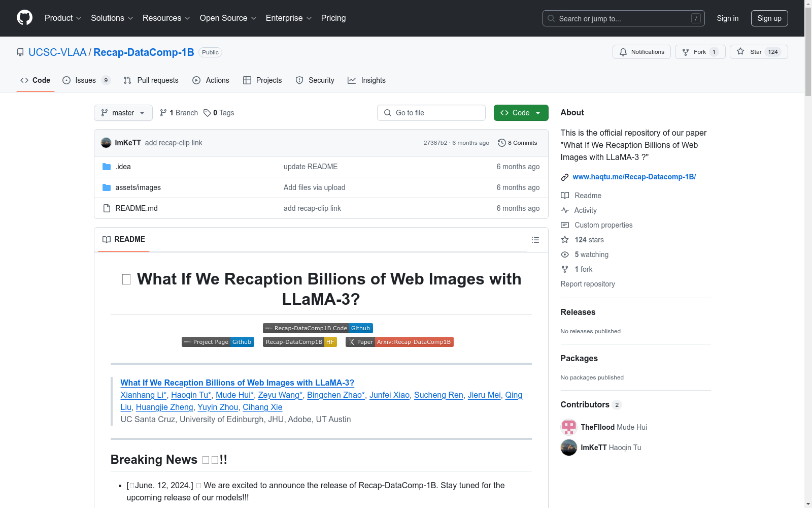Open the Recap-DataComp-1B repository name link
812x508 pixels.
pyautogui.click(x=144, y=52)
